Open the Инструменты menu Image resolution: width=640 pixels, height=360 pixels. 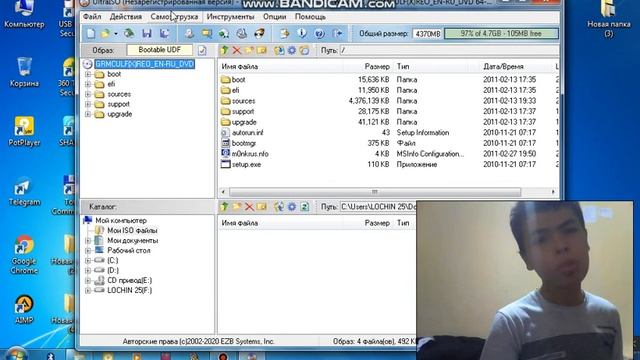coord(230,17)
